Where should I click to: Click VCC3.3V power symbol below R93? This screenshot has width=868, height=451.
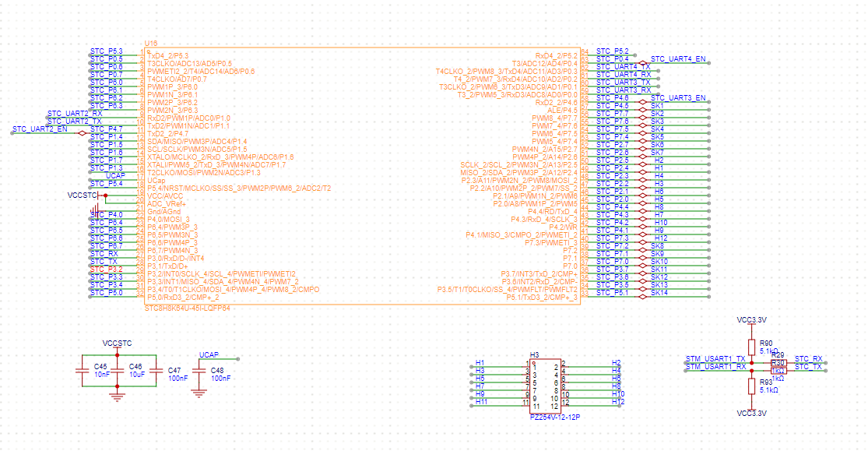point(751,414)
